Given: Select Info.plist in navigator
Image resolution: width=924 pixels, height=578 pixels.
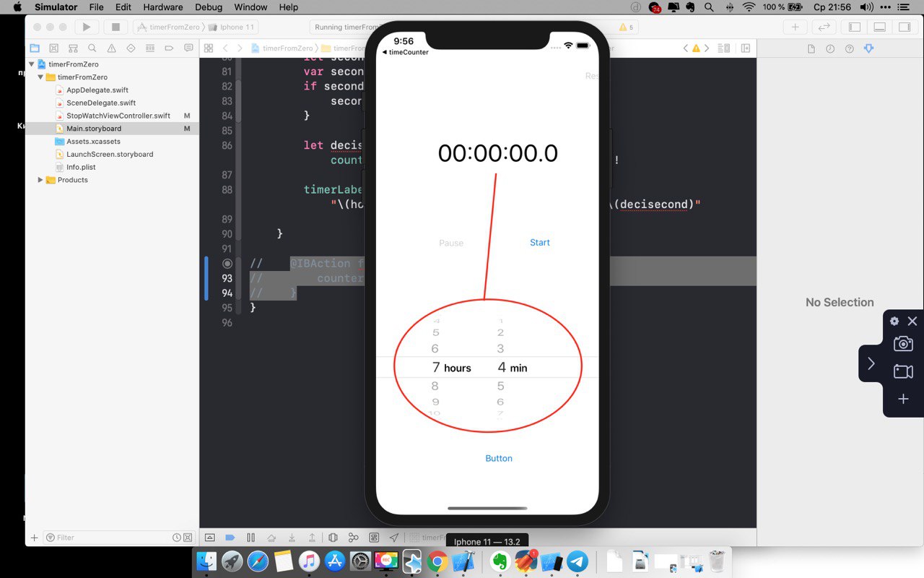Looking at the screenshot, I should click(x=81, y=167).
